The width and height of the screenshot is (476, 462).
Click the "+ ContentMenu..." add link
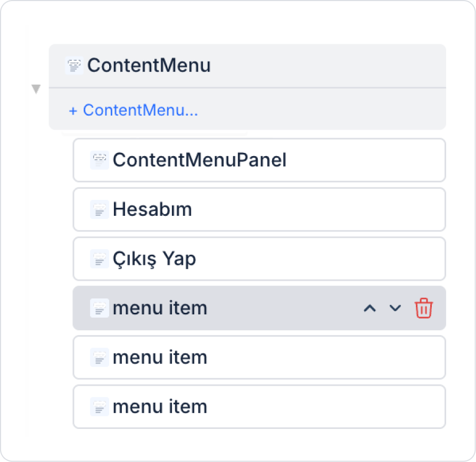tap(133, 110)
